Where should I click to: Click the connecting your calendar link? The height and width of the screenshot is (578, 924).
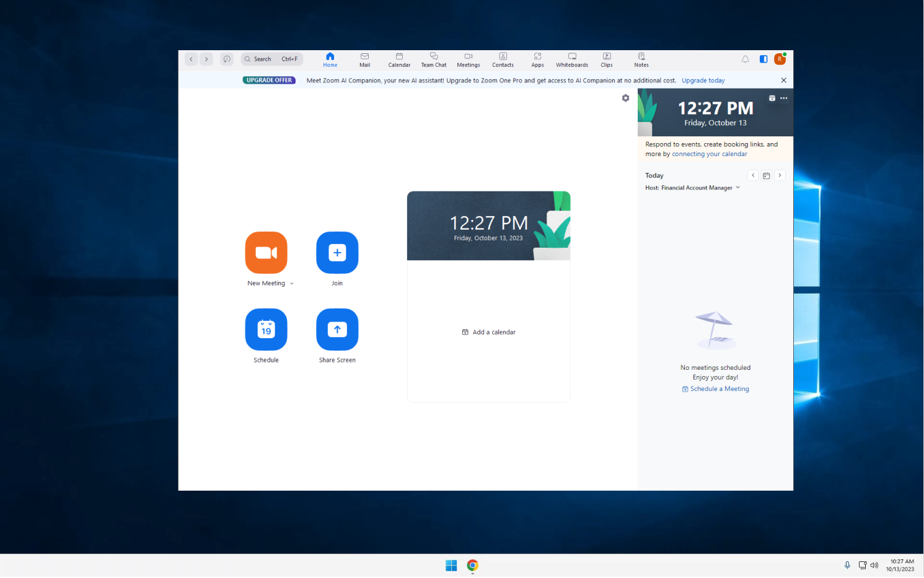click(x=710, y=154)
